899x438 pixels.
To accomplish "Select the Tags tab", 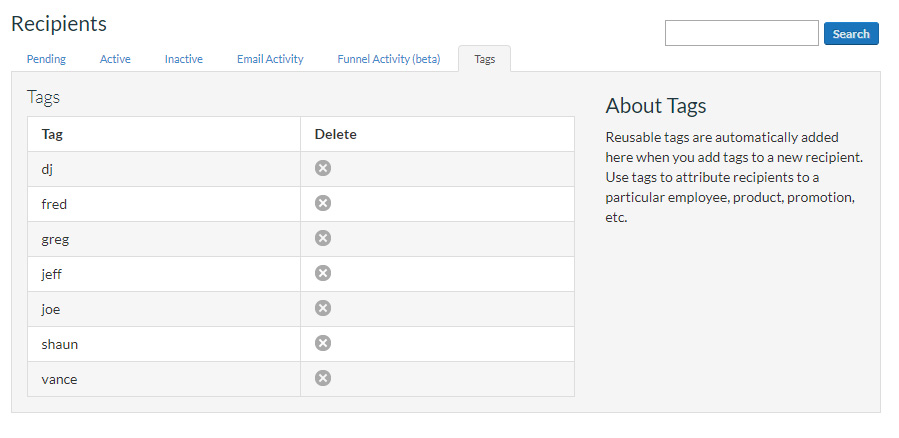I will click(x=484, y=59).
